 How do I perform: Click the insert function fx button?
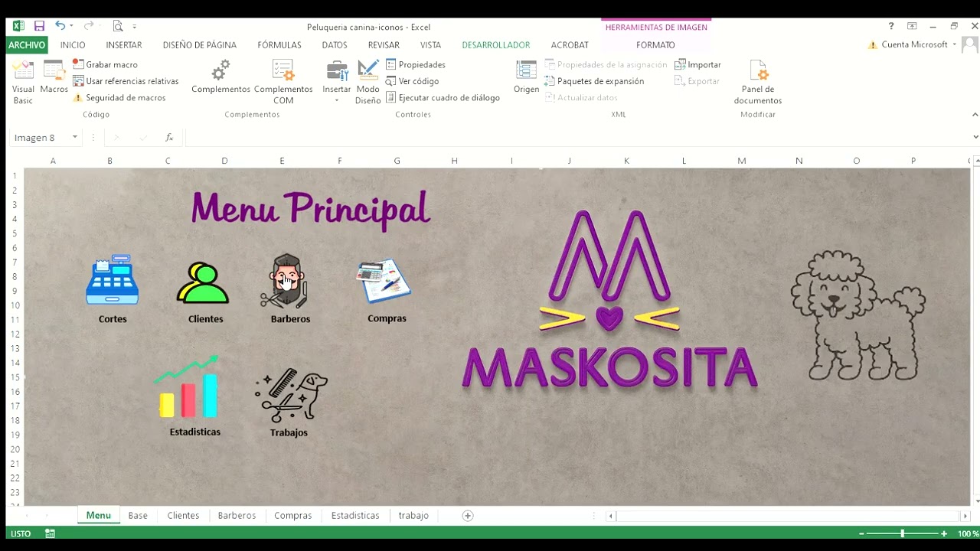click(x=169, y=138)
